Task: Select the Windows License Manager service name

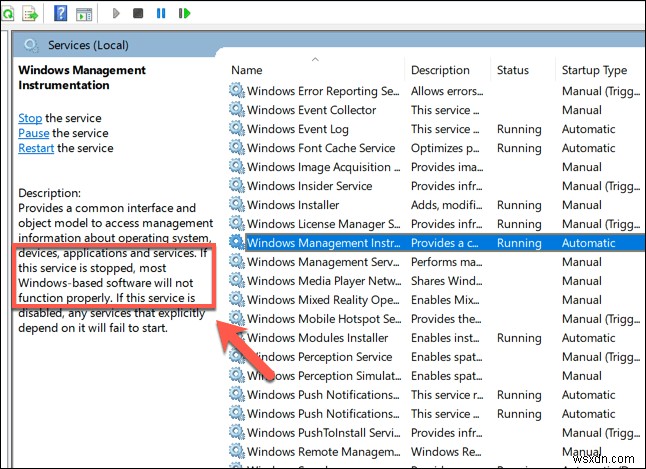Action: pos(323,224)
